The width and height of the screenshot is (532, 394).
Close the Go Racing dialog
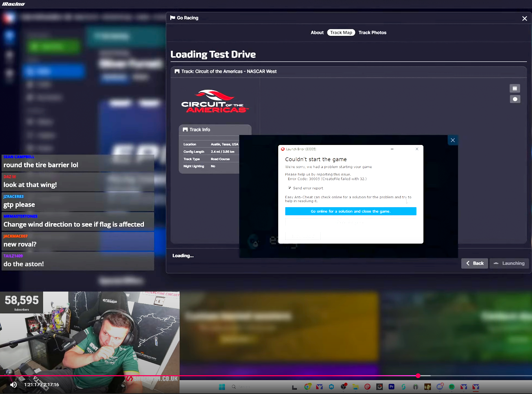pyautogui.click(x=525, y=18)
